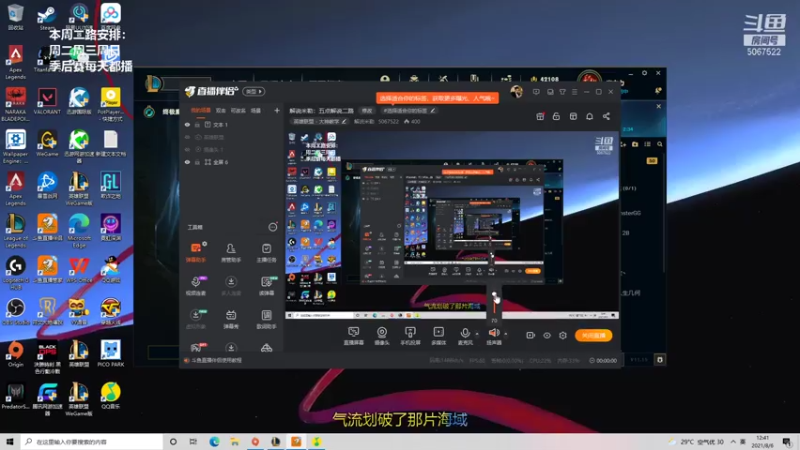Select the Steam desktop icon
Image resolution: width=800 pixels, height=450 pixels.
pyautogui.click(x=47, y=16)
